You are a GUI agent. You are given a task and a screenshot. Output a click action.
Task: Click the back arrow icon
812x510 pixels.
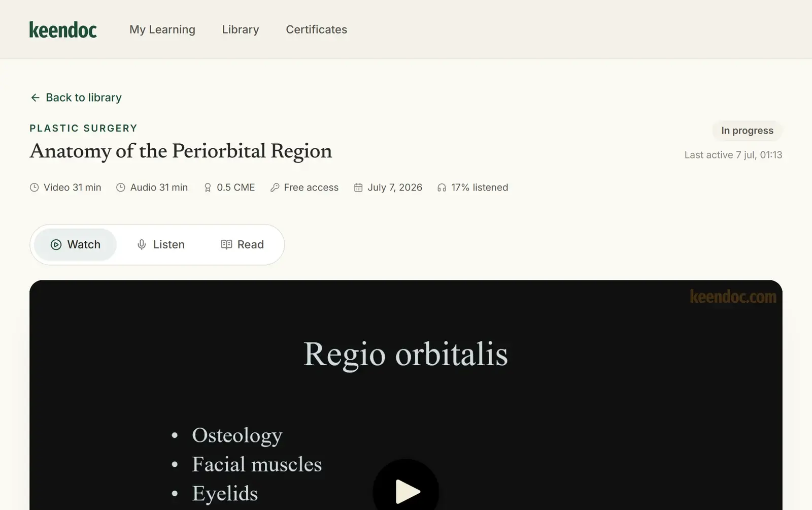pos(35,98)
